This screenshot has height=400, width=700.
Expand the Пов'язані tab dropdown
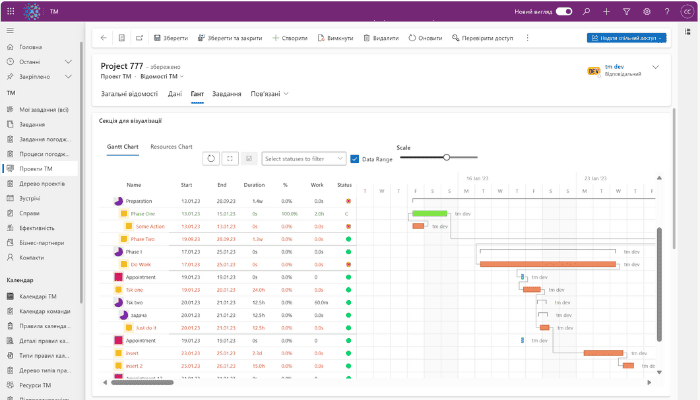coord(287,94)
